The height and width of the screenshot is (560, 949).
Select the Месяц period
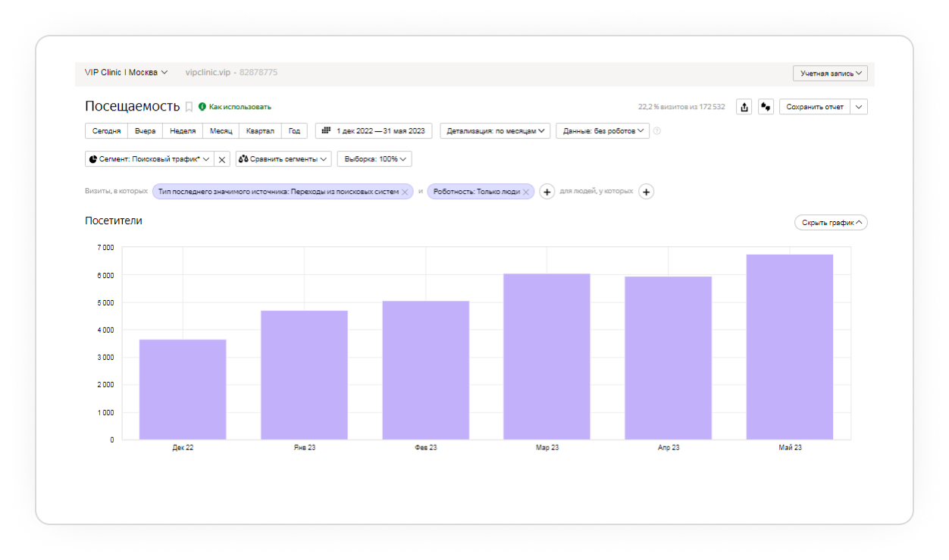click(x=221, y=131)
